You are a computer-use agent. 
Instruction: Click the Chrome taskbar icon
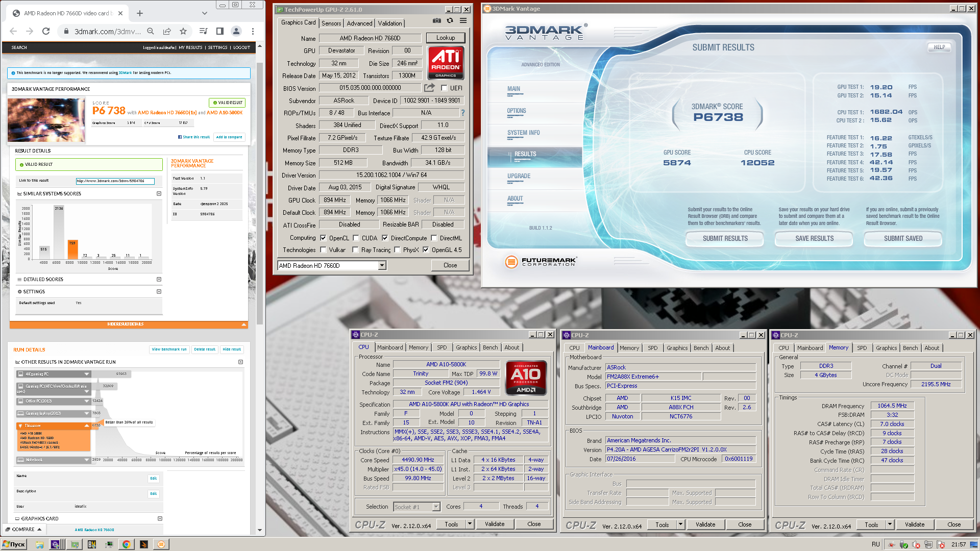coord(126,544)
